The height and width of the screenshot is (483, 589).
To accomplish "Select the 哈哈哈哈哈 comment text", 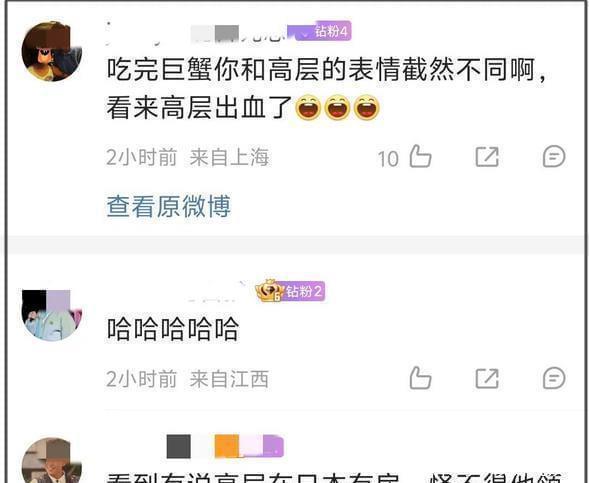I will click(x=173, y=329).
